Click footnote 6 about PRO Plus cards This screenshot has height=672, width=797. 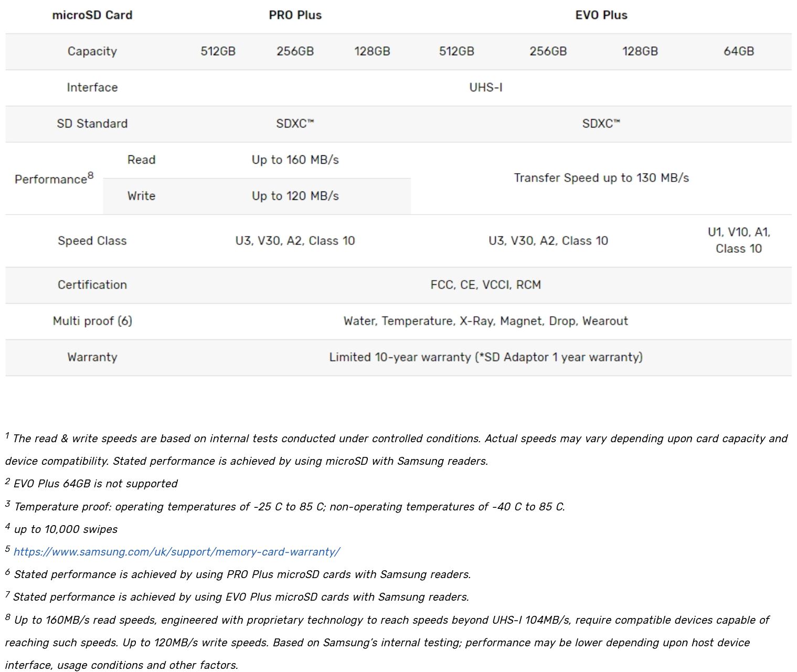click(x=238, y=574)
